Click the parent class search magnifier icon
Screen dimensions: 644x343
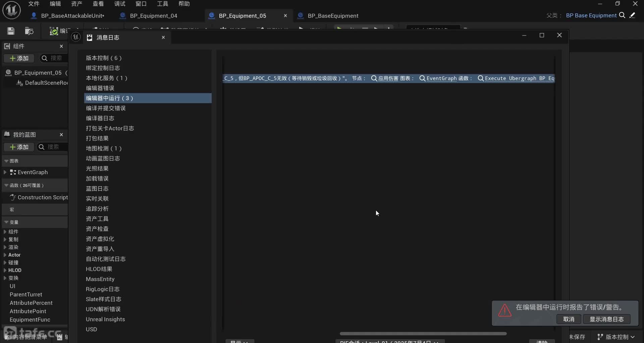click(622, 15)
